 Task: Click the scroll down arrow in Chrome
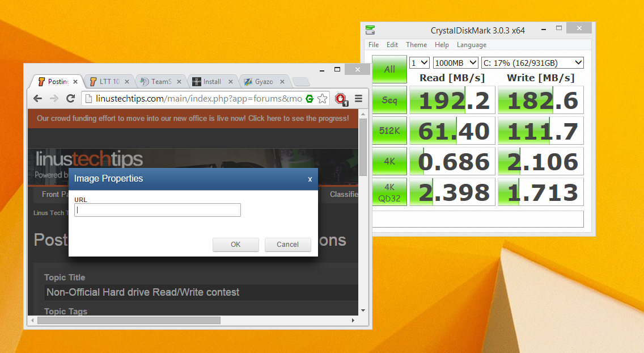tap(363, 310)
